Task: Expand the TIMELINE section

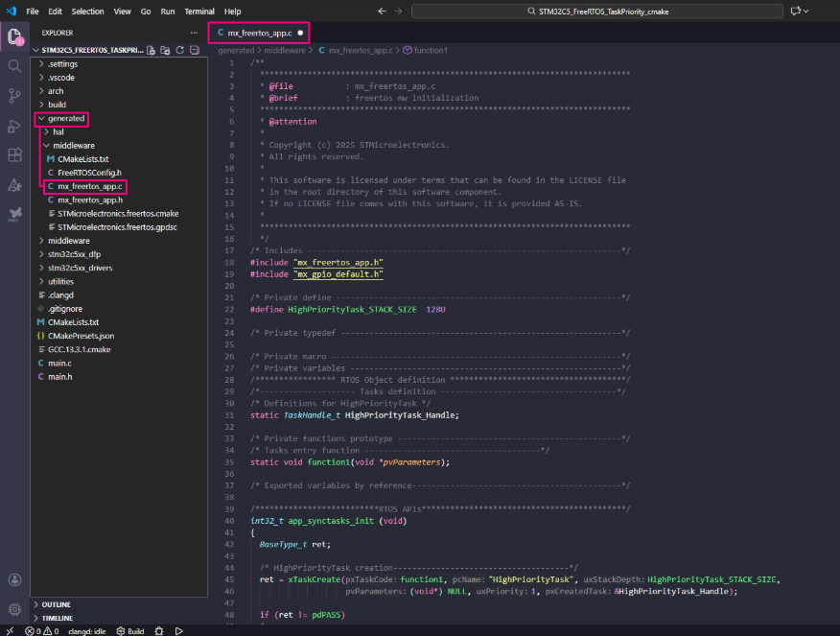Action: click(x=58, y=619)
